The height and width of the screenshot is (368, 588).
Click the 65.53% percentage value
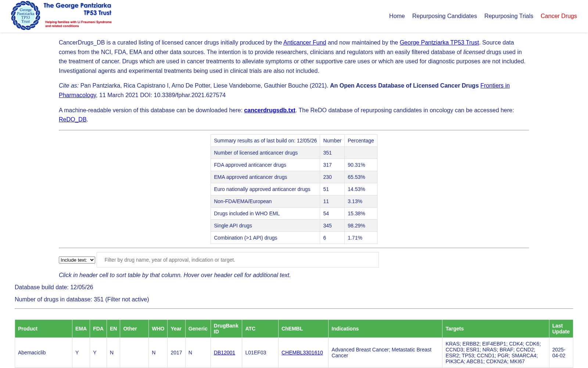coord(356,177)
